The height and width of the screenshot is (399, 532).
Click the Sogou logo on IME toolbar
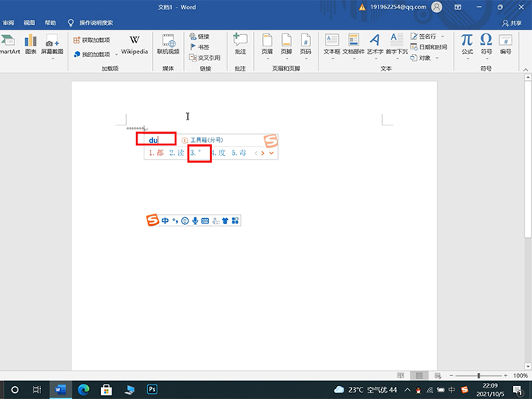pos(152,220)
